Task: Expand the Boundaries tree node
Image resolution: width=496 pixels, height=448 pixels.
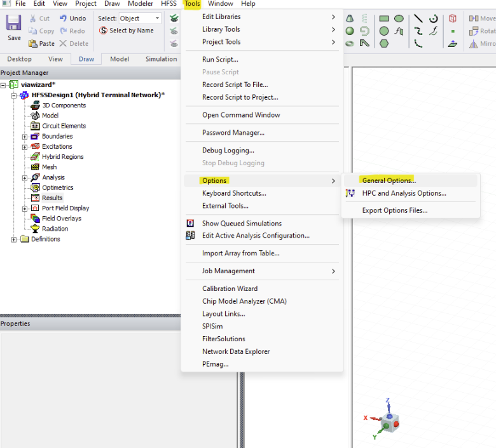Action: point(25,137)
